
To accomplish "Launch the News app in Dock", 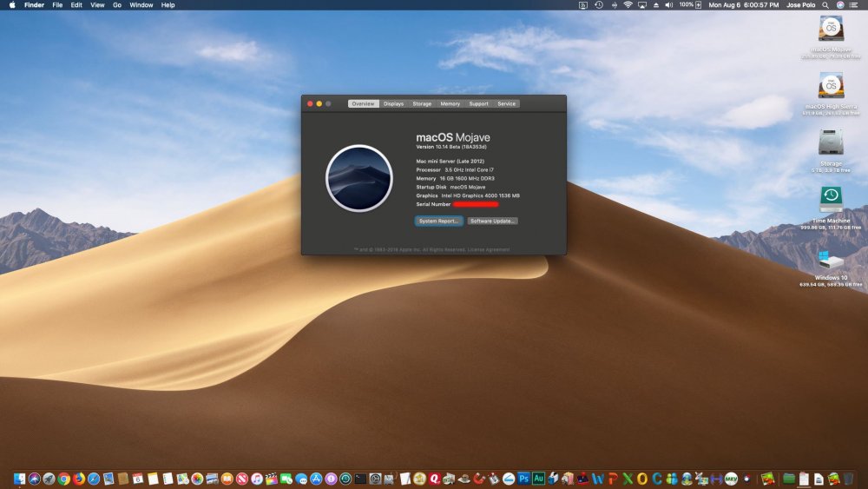I will click(242, 479).
